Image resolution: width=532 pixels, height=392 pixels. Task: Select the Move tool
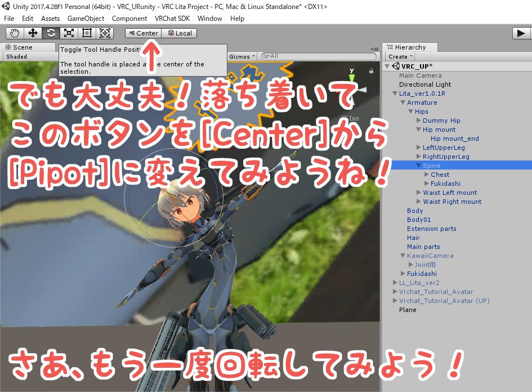33,33
